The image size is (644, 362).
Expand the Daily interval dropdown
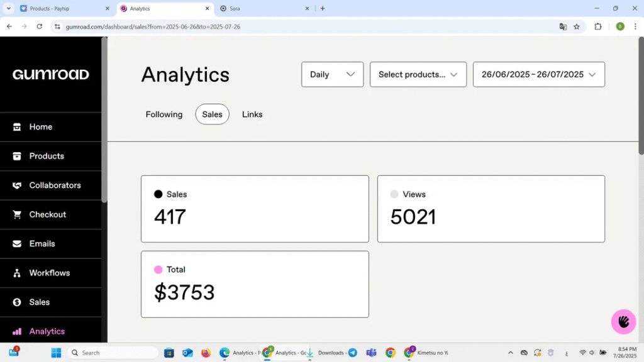coord(332,74)
